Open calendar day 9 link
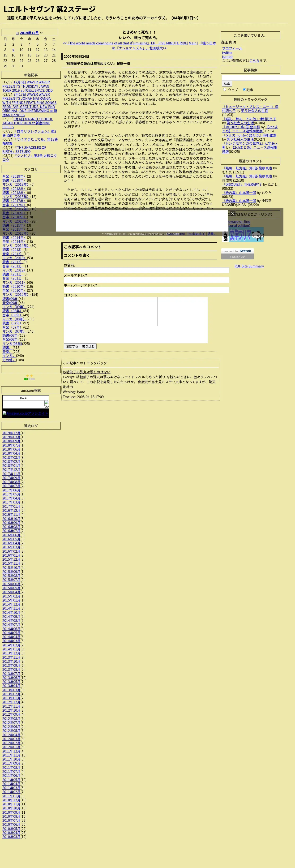 click(13, 50)
